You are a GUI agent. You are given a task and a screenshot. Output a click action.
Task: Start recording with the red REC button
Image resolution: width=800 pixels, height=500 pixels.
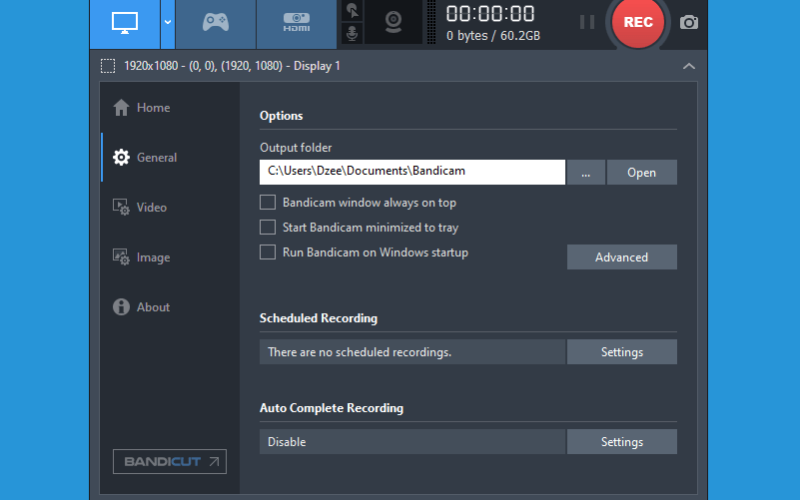pos(638,22)
